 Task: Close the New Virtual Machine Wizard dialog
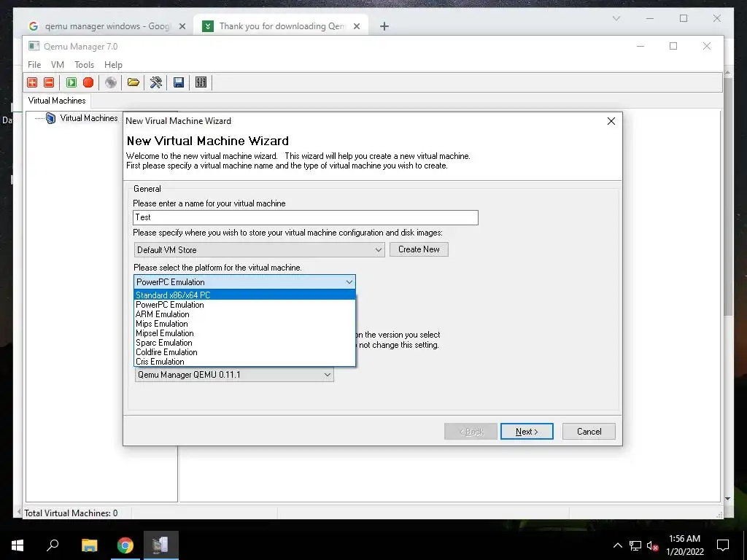point(611,121)
